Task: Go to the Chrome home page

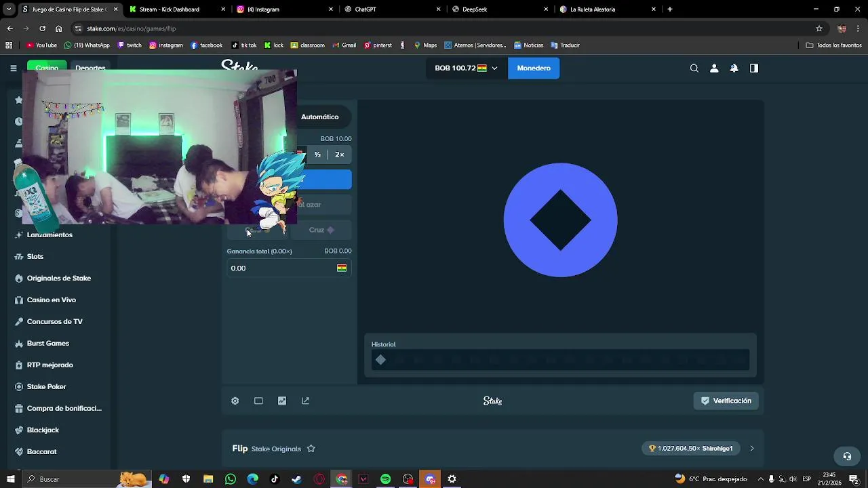Action: click(x=59, y=28)
